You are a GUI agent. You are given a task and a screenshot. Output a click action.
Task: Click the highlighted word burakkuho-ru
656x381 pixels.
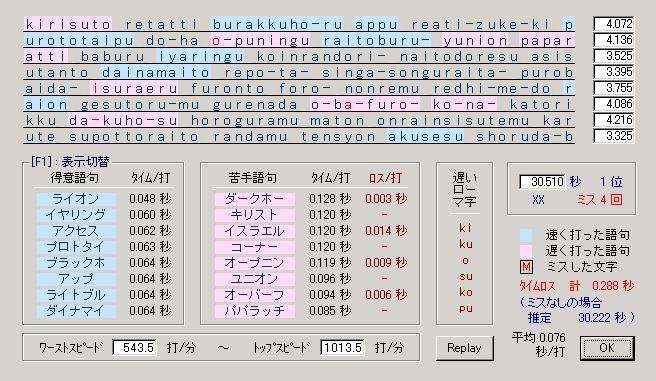pos(277,24)
